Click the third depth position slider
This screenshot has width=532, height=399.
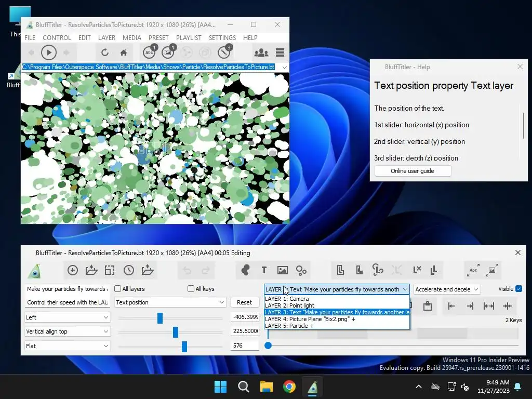pos(184,347)
